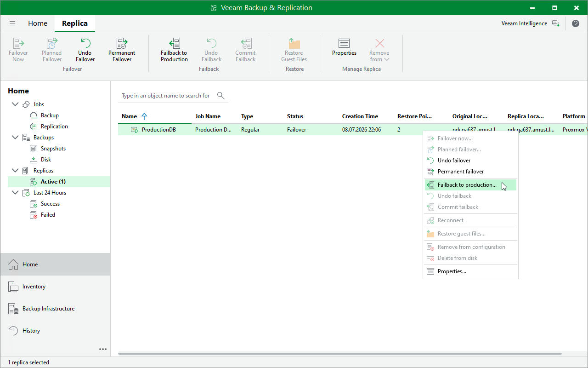The height and width of the screenshot is (368, 588).
Task: Open the hamburger main menu
Action: 12,23
